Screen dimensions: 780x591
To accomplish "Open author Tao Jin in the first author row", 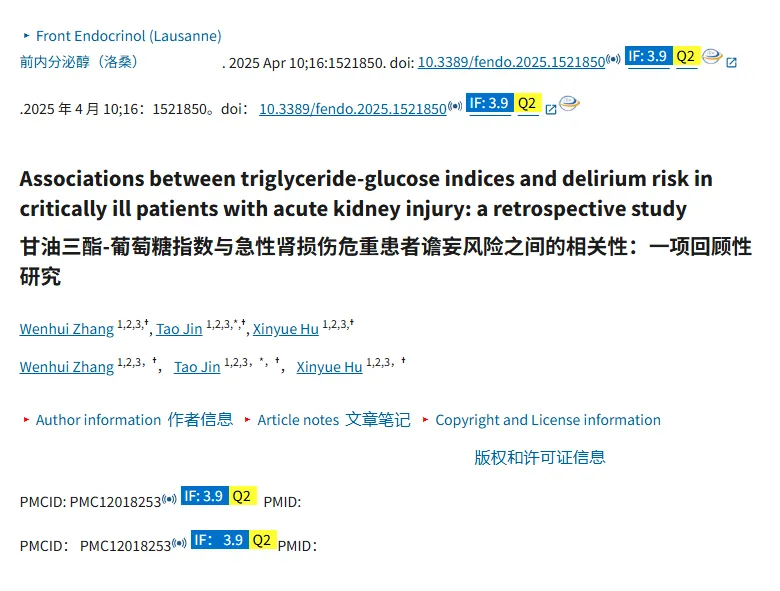I will [x=179, y=329].
